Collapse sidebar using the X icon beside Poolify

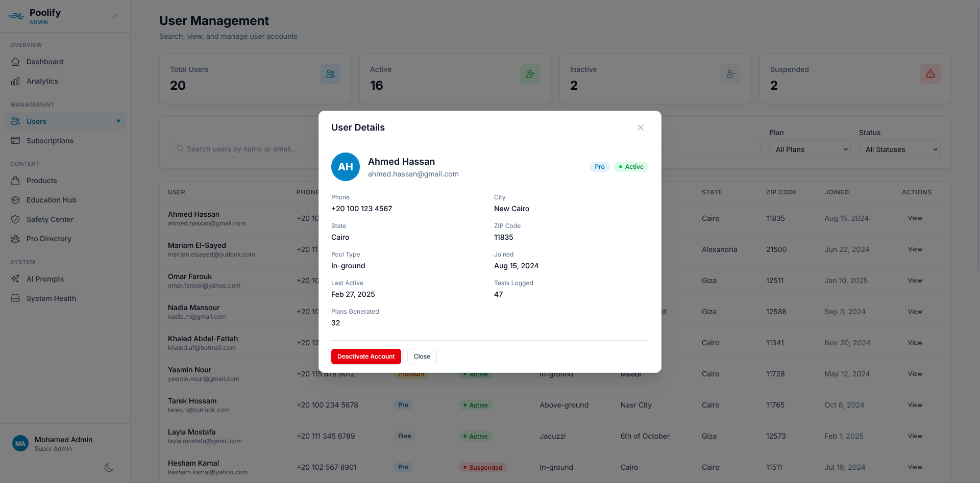coord(115,16)
